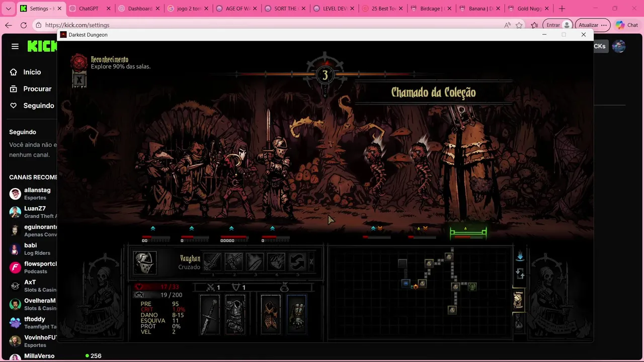Click the blue down-arrow icon beside map
This screenshot has width=644, height=362.
[520, 256]
